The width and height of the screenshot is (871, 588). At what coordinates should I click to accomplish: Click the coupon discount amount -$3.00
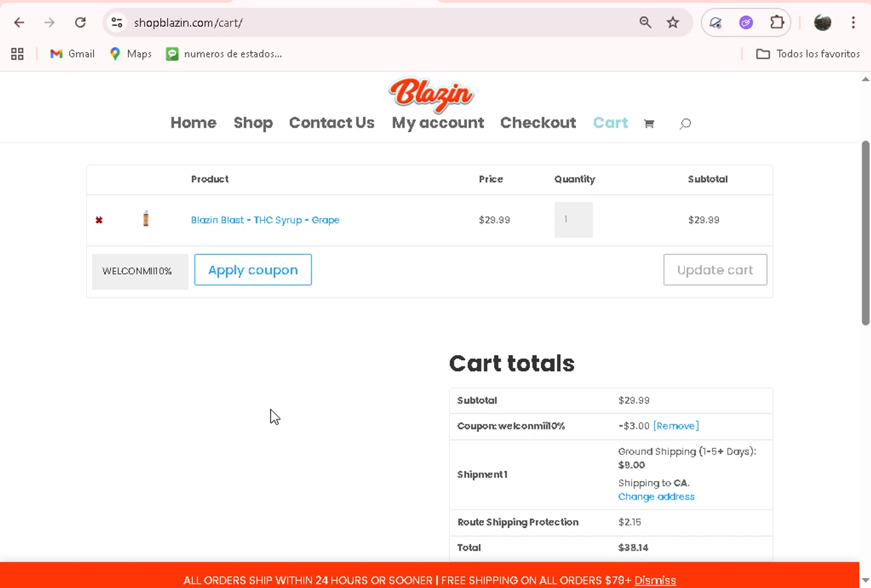pyautogui.click(x=634, y=426)
